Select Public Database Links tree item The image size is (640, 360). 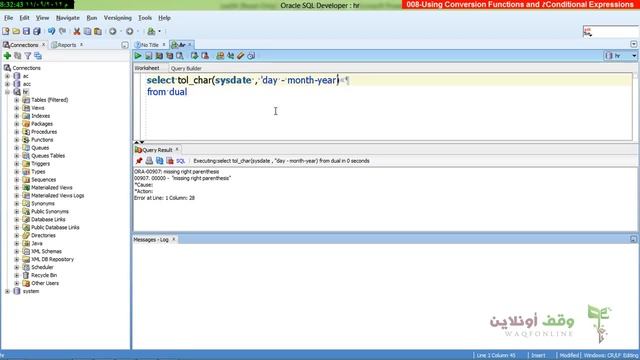tap(55, 227)
